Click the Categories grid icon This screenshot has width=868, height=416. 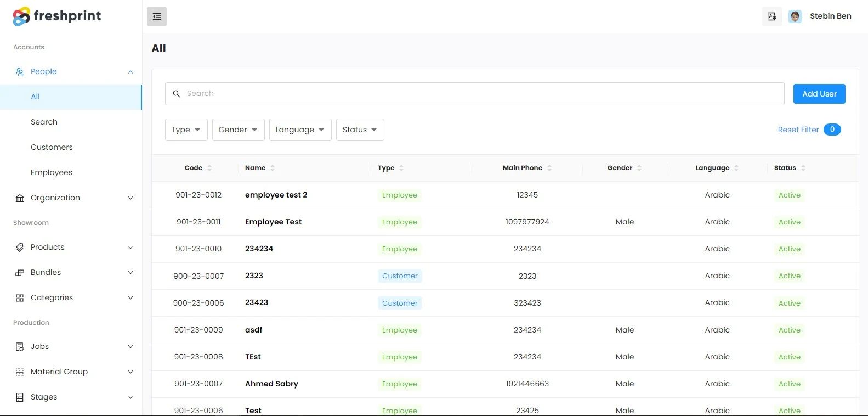click(20, 298)
